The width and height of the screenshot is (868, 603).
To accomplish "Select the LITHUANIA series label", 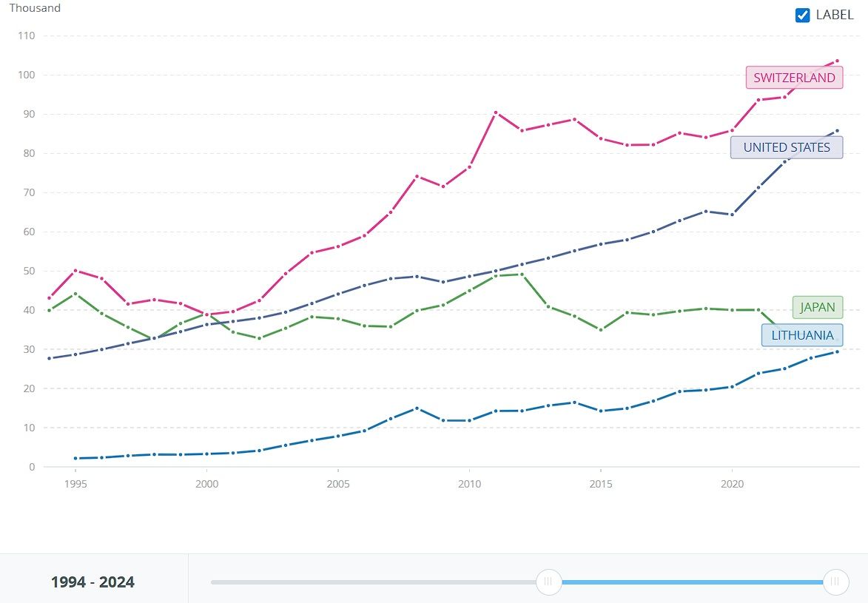I will coord(802,335).
